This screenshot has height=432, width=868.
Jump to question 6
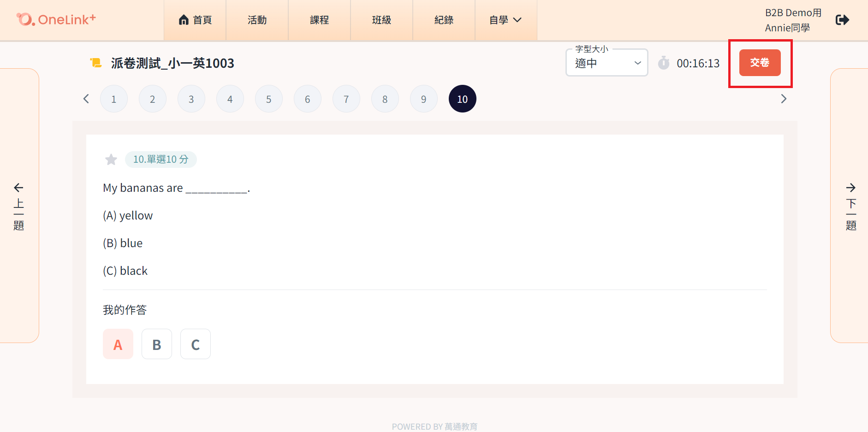pos(308,99)
